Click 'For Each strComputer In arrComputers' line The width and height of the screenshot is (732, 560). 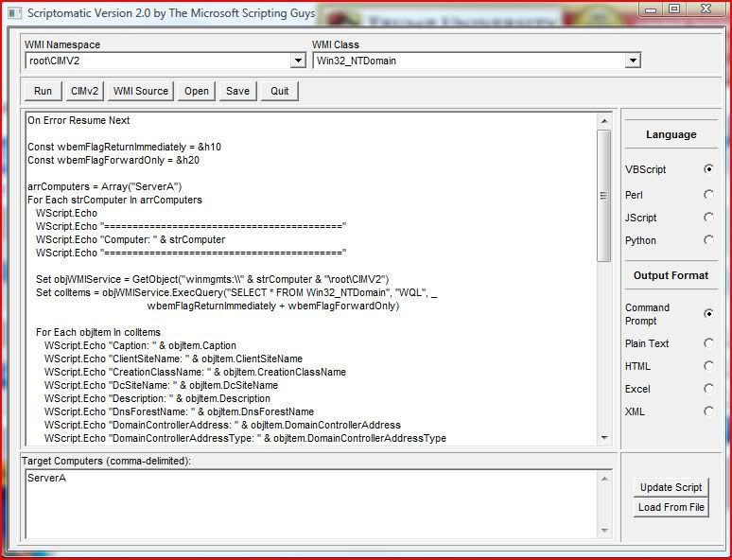pos(114,200)
